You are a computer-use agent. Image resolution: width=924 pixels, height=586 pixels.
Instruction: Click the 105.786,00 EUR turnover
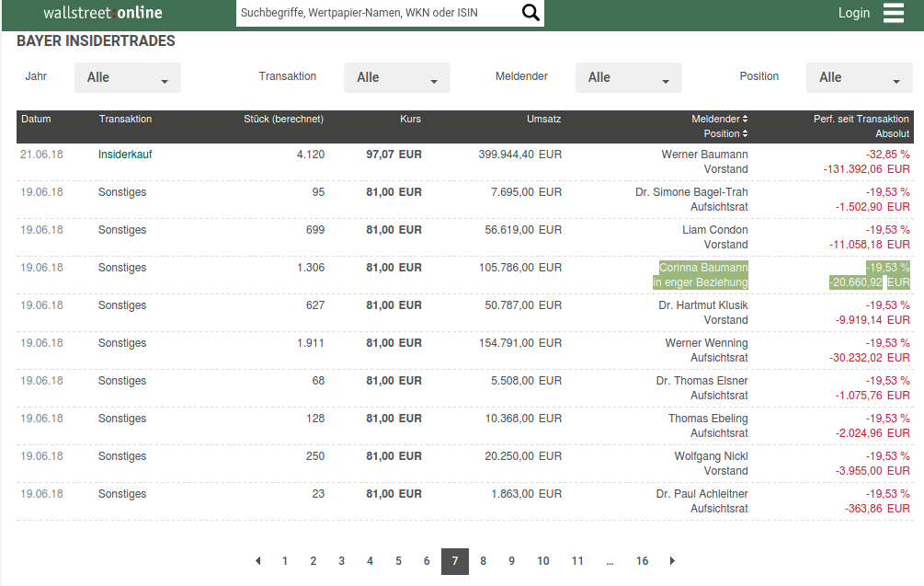[x=519, y=268]
